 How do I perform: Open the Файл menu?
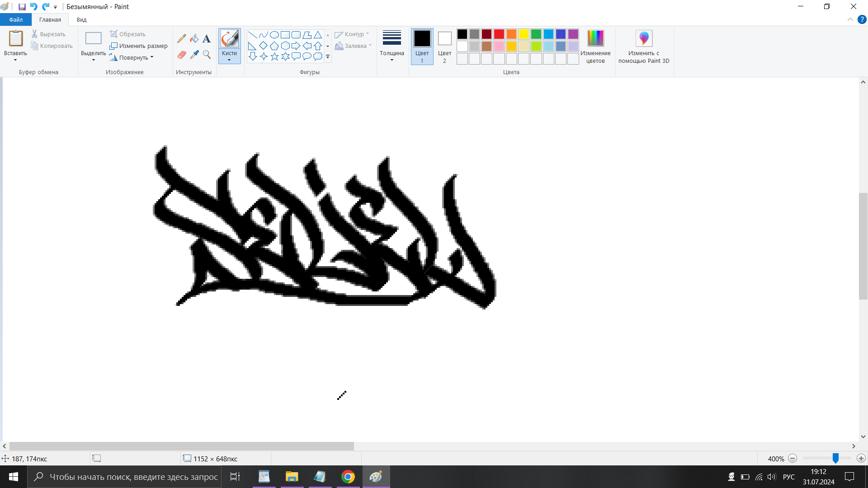16,19
